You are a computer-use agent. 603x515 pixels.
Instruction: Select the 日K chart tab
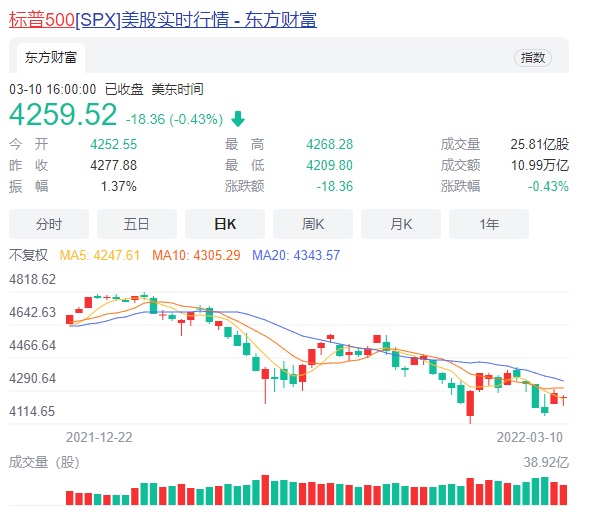(225, 224)
